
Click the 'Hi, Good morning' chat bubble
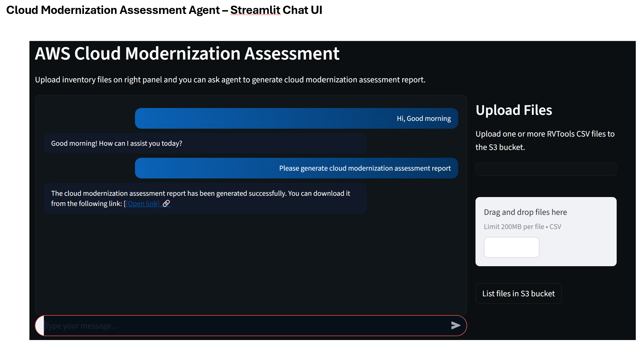pyautogui.click(x=424, y=119)
